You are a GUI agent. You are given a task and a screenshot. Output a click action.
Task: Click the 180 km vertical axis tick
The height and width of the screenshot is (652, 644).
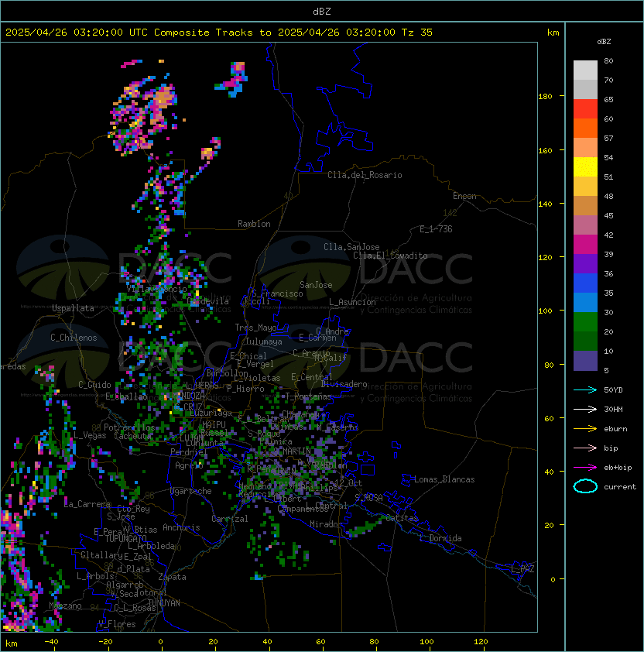click(x=545, y=97)
